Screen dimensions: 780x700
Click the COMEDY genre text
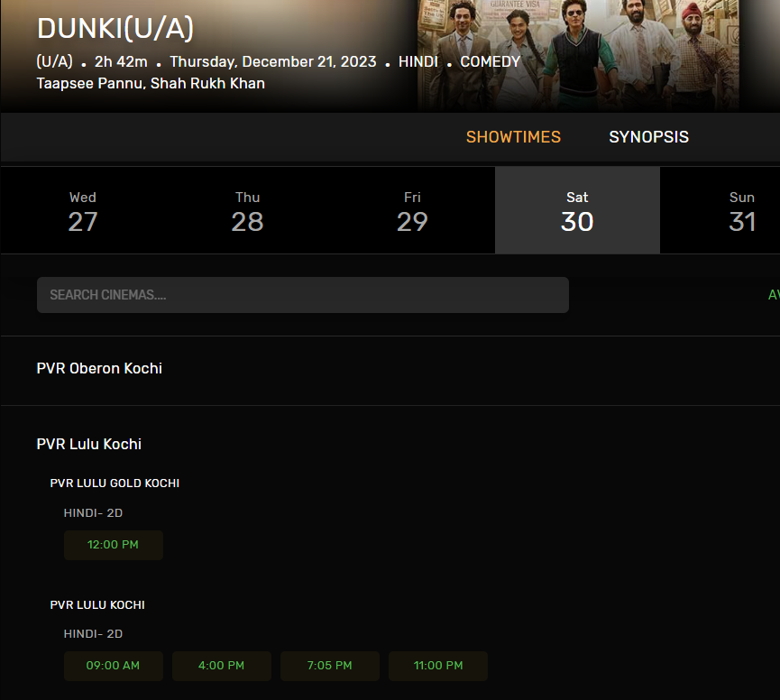point(490,61)
